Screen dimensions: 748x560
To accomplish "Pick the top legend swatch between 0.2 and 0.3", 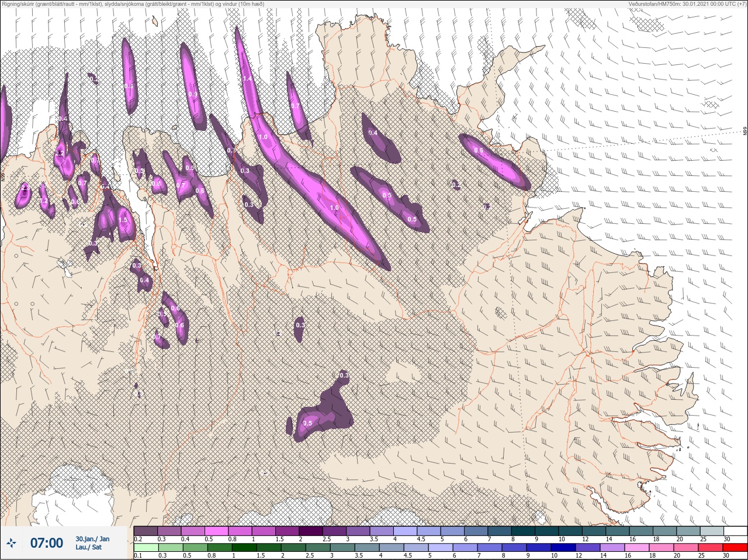I will coord(146,531).
